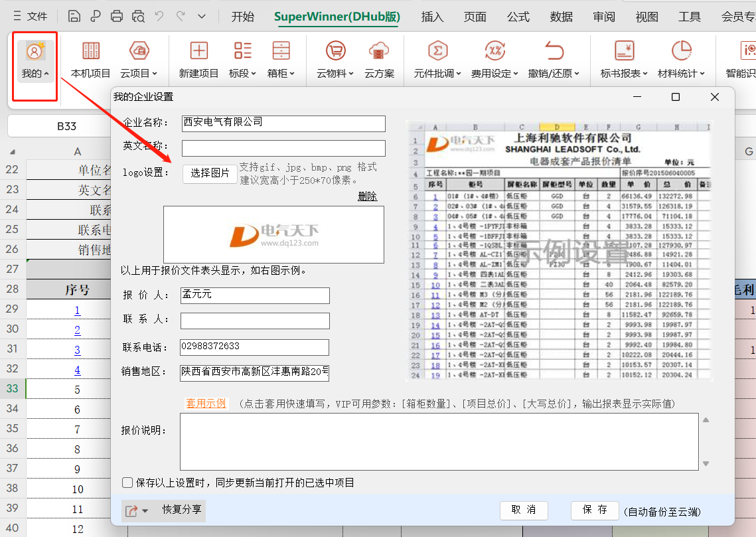This screenshot has width=756, height=537.
Task: Click the undo arrow icon
Action: pyautogui.click(x=159, y=17)
